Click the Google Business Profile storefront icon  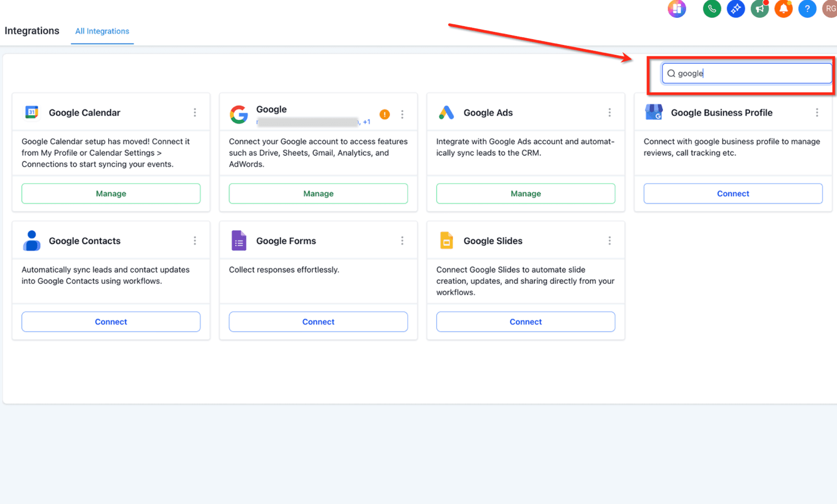coord(654,112)
